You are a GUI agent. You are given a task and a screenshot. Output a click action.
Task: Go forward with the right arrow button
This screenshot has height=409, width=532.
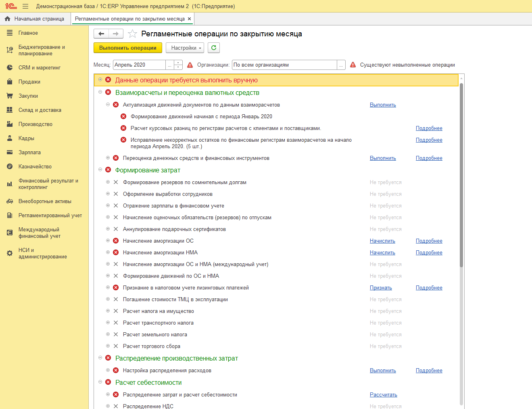116,34
